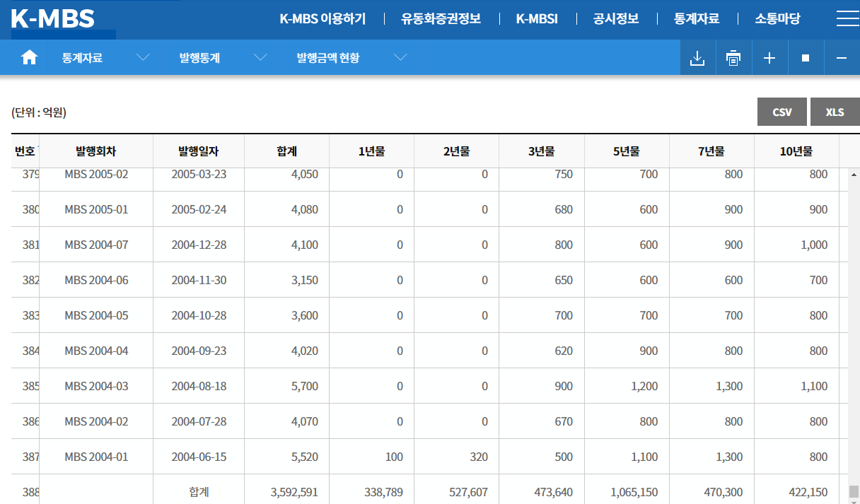Click the download icon in toolbar

coord(697,58)
